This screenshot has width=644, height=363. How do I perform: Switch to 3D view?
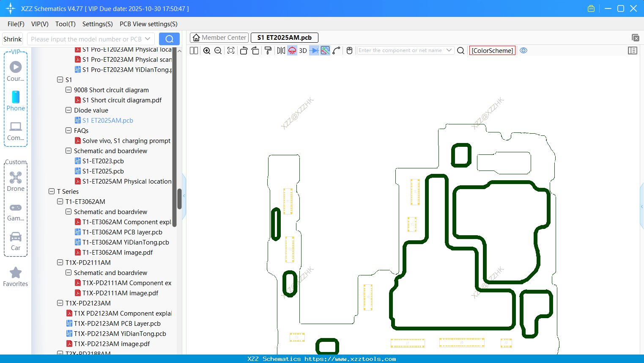click(x=303, y=50)
